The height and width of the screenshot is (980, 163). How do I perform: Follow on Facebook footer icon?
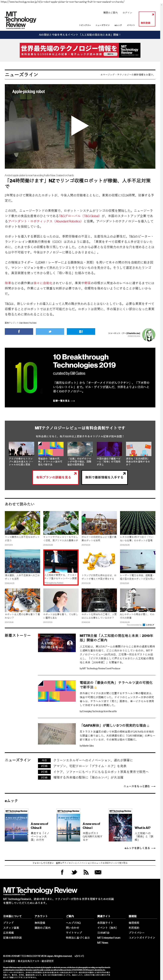(62, 872)
